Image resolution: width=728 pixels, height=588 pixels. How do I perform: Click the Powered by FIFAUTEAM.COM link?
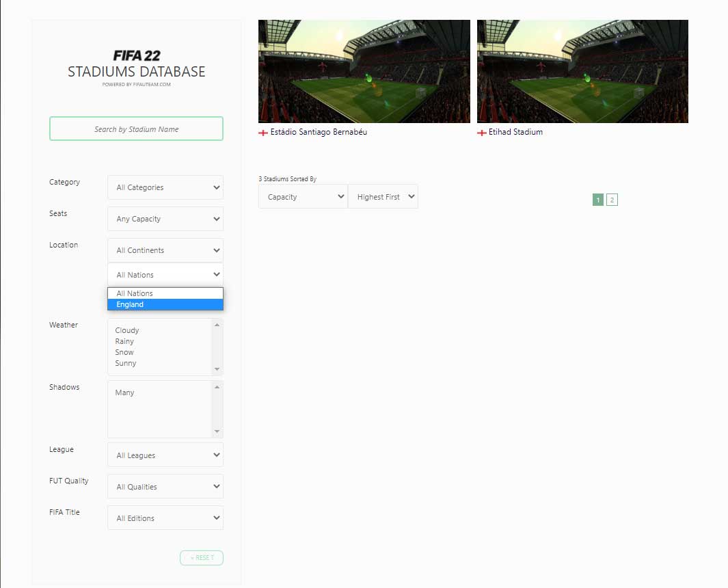pyautogui.click(x=137, y=85)
